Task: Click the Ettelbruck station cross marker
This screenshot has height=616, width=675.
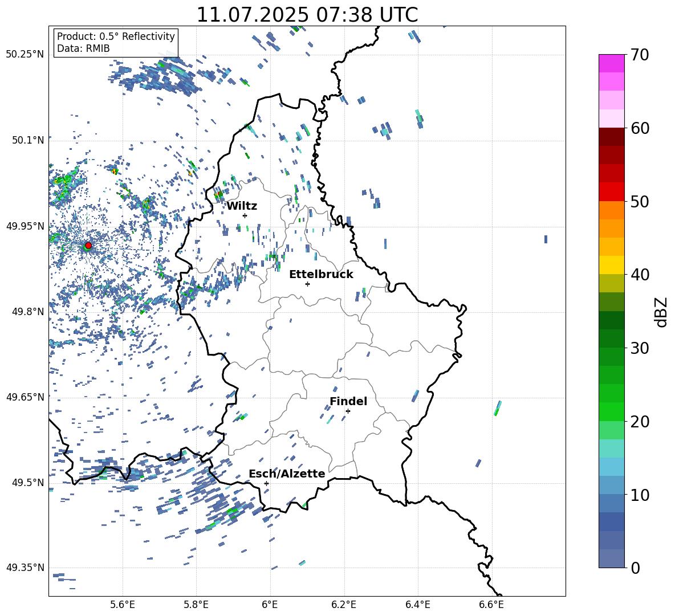Action: coord(307,284)
